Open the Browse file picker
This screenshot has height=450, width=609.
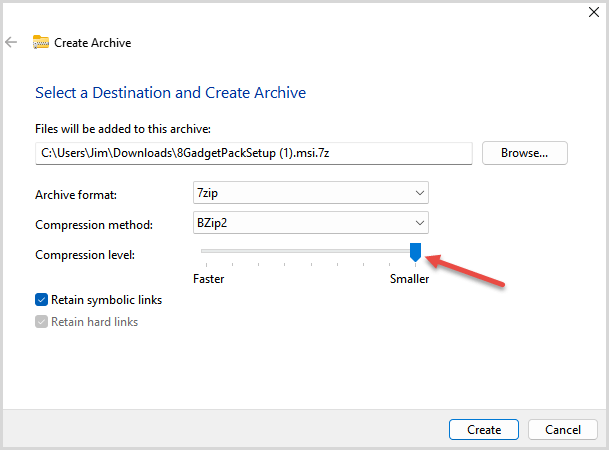tap(524, 153)
